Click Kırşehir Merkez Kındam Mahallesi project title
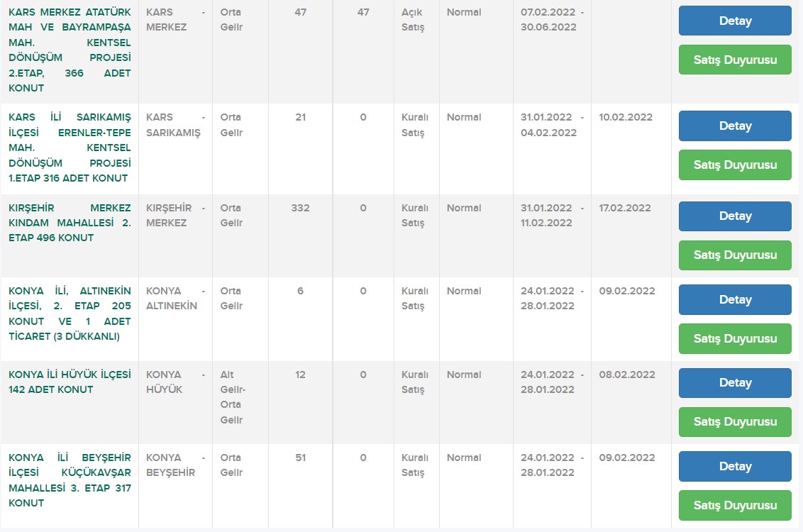Image resolution: width=803 pixels, height=532 pixels. click(70, 223)
